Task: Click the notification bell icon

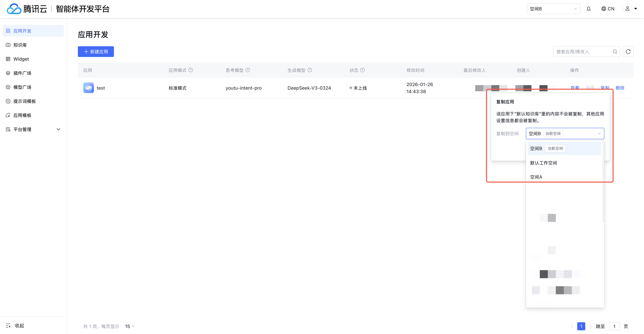Action: [588, 9]
